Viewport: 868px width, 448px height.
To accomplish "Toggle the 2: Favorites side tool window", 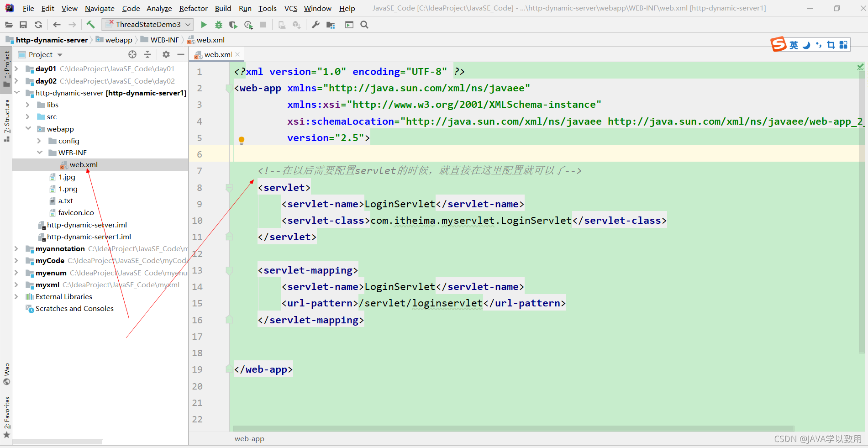I will pyautogui.click(x=6, y=417).
